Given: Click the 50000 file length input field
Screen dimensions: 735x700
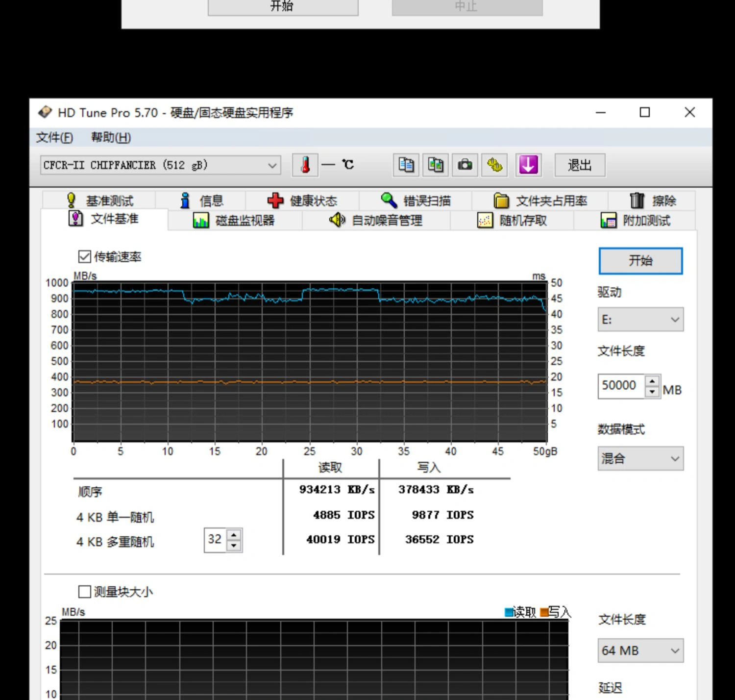Looking at the screenshot, I should (x=621, y=386).
